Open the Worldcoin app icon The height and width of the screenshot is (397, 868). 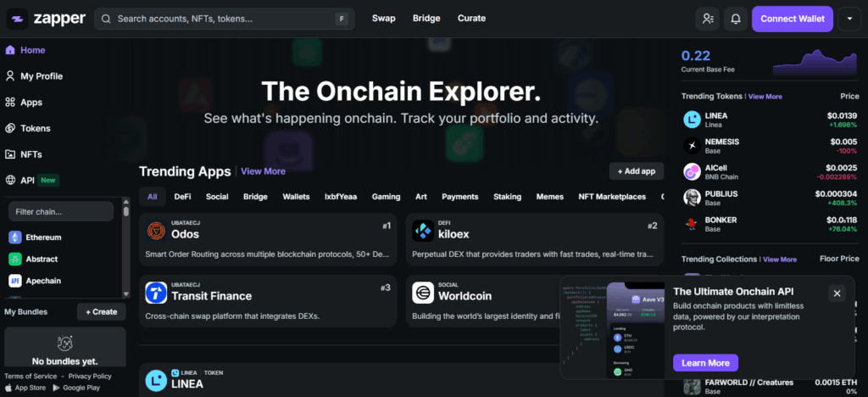[423, 293]
